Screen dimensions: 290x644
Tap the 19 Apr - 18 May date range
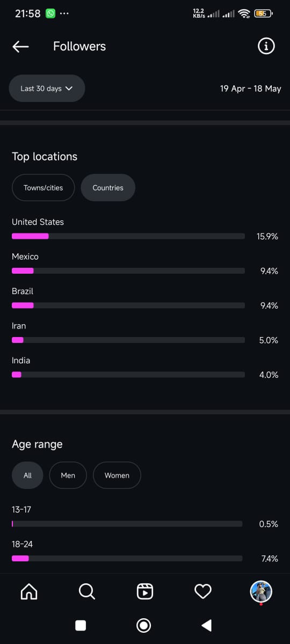pyautogui.click(x=250, y=89)
